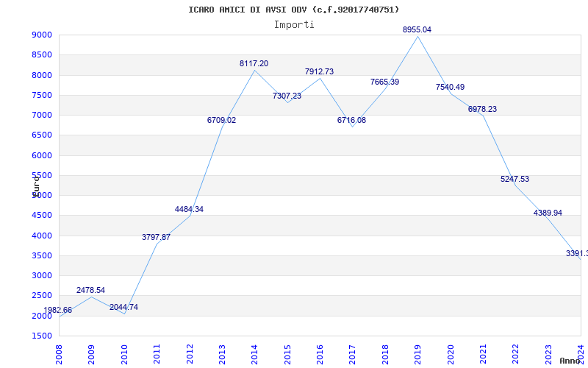Select the data label 5247.53
Screen dimensions: 588x368
click(515, 179)
